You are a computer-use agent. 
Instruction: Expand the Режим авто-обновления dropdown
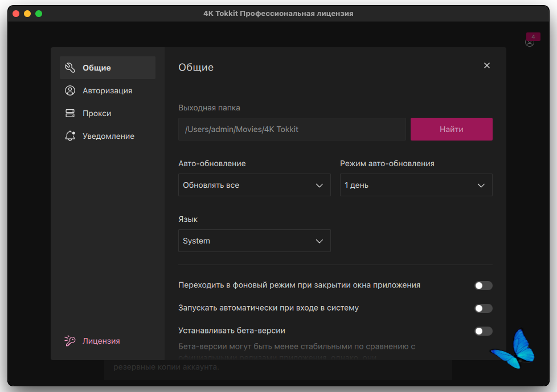(x=416, y=185)
